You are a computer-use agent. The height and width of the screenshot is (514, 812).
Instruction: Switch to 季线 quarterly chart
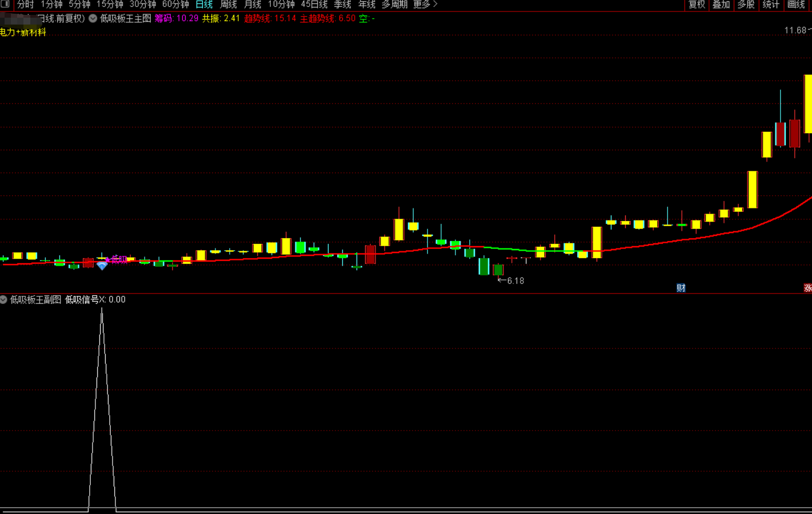pyautogui.click(x=343, y=5)
